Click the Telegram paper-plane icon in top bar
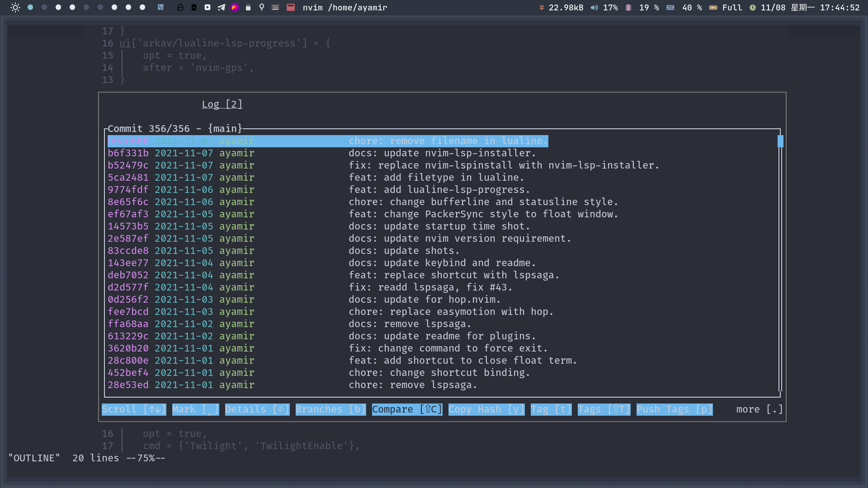The image size is (868, 488). [221, 7]
